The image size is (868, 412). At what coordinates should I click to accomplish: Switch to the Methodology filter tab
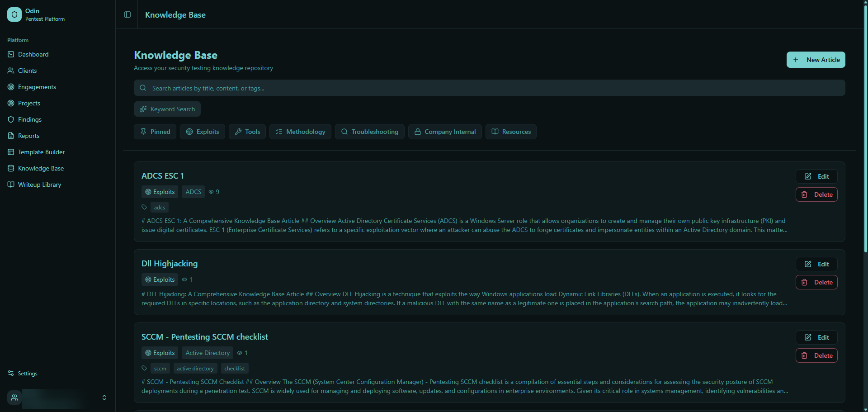tap(300, 132)
